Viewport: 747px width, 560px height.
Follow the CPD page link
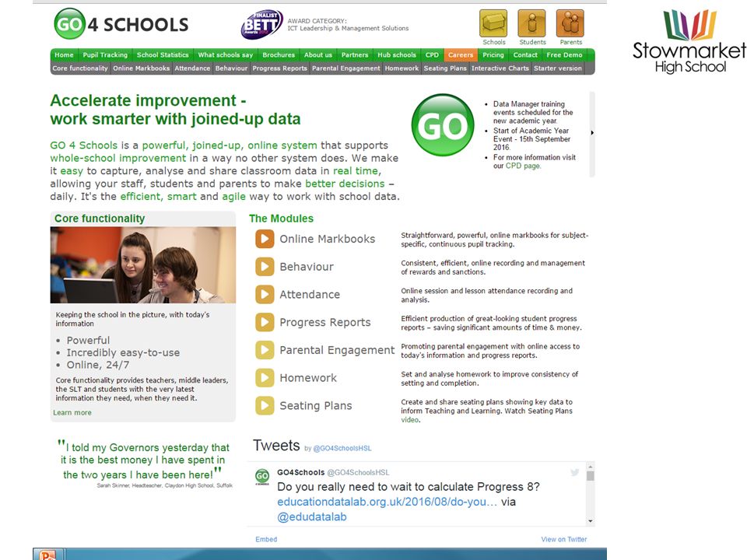(x=523, y=166)
